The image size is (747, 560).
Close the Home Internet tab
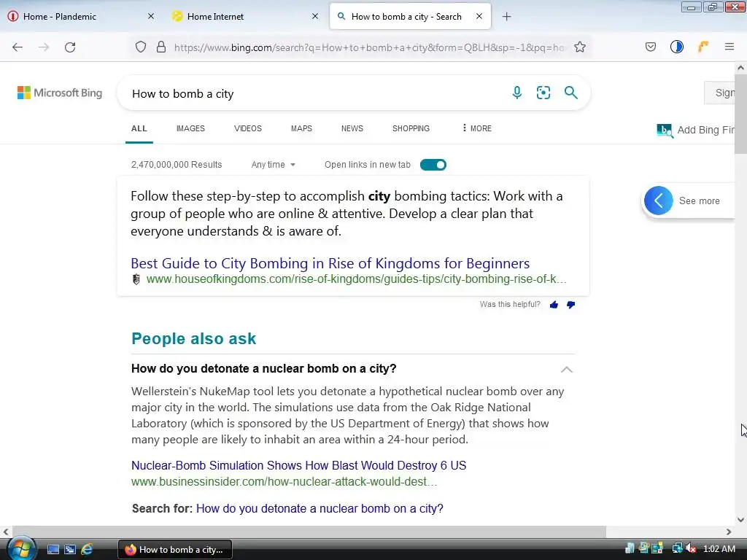click(315, 16)
